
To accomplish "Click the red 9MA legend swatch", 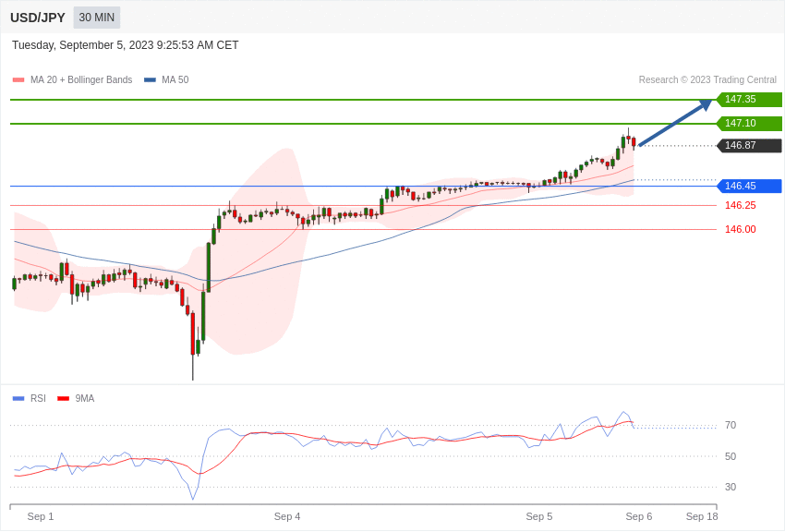I will tap(63, 398).
